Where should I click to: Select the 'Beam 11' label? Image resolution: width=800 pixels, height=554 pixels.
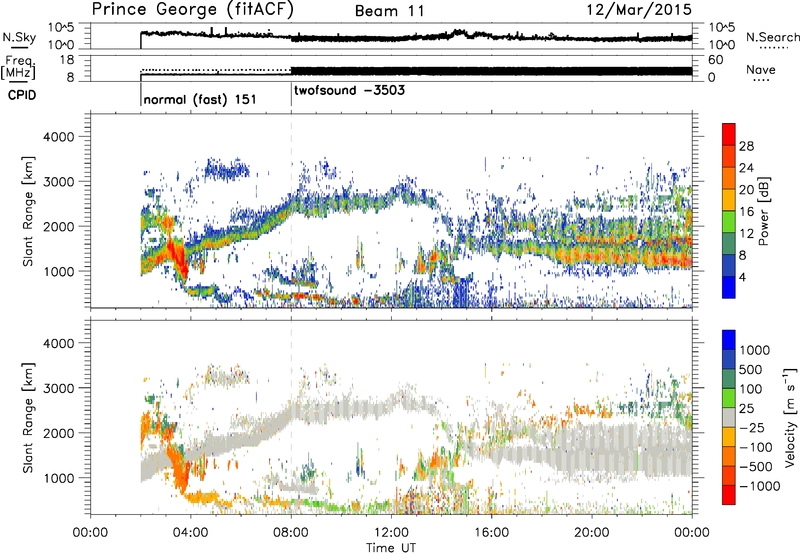pos(390,11)
